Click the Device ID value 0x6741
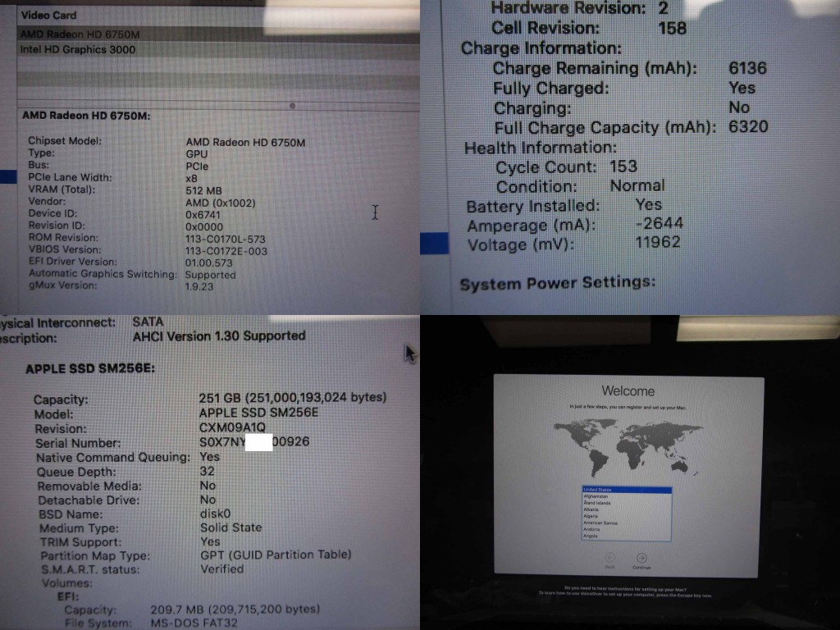 [203, 215]
